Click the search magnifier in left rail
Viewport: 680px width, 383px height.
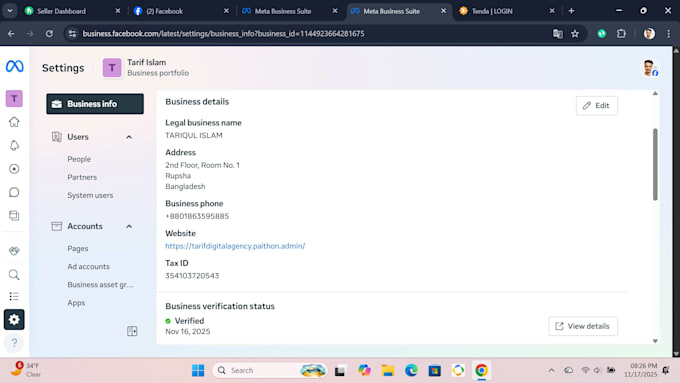pyautogui.click(x=14, y=275)
